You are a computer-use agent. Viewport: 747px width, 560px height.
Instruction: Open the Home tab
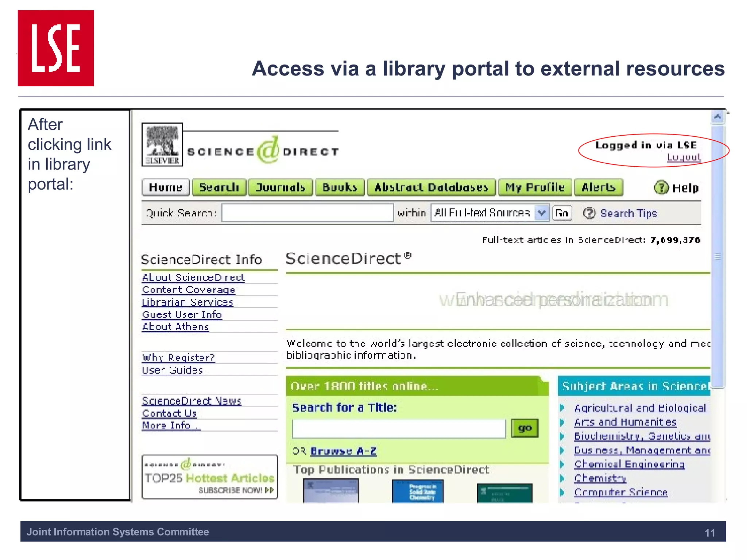tap(166, 187)
